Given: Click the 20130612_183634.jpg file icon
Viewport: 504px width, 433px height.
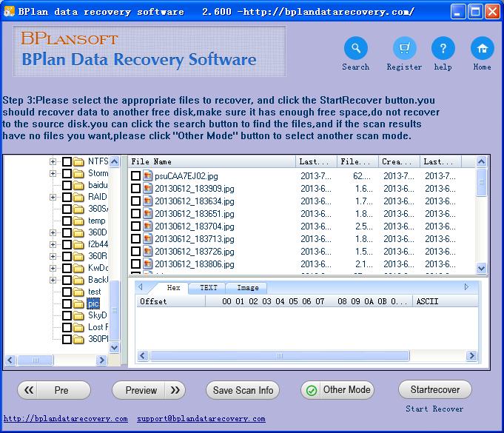Looking at the screenshot, I should 147,201.
